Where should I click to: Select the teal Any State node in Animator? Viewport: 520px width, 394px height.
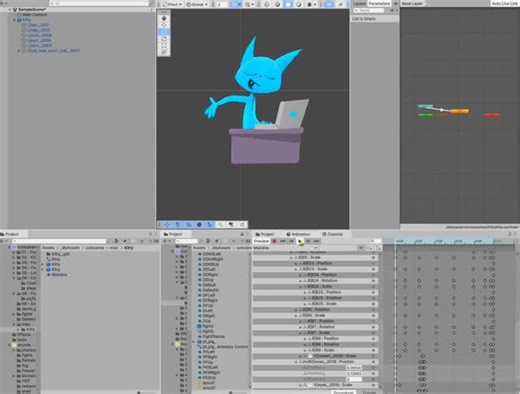point(425,106)
